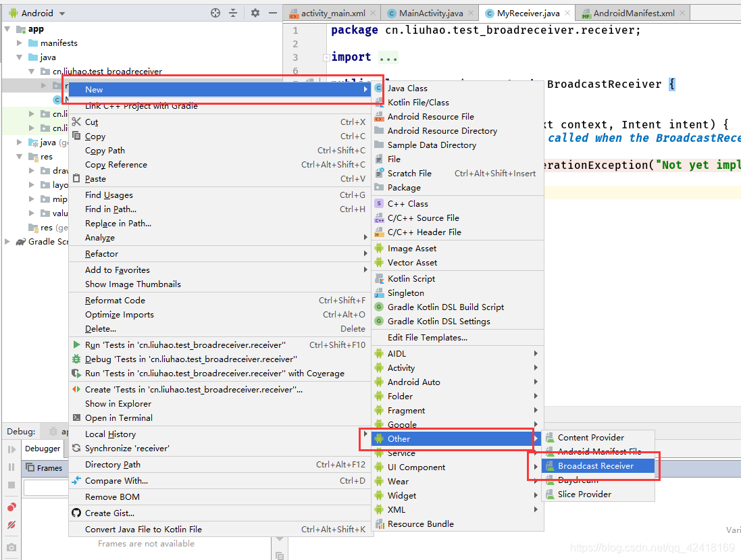Click the Java Class icon in New submenu

pyautogui.click(x=379, y=88)
